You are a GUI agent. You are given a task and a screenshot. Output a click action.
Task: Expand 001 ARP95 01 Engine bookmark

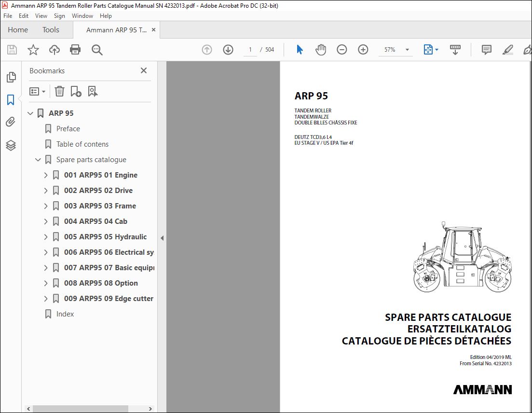[46, 175]
